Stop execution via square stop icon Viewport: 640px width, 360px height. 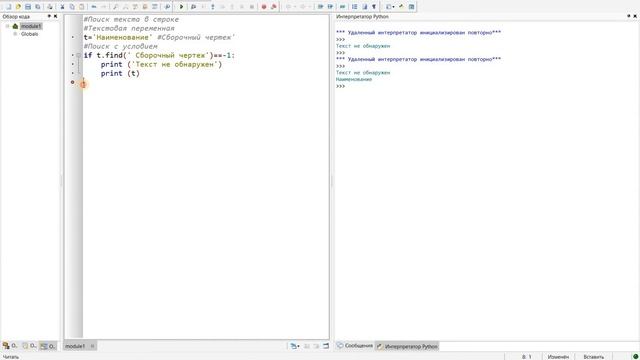pyautogui.click(x=252, y=7)
